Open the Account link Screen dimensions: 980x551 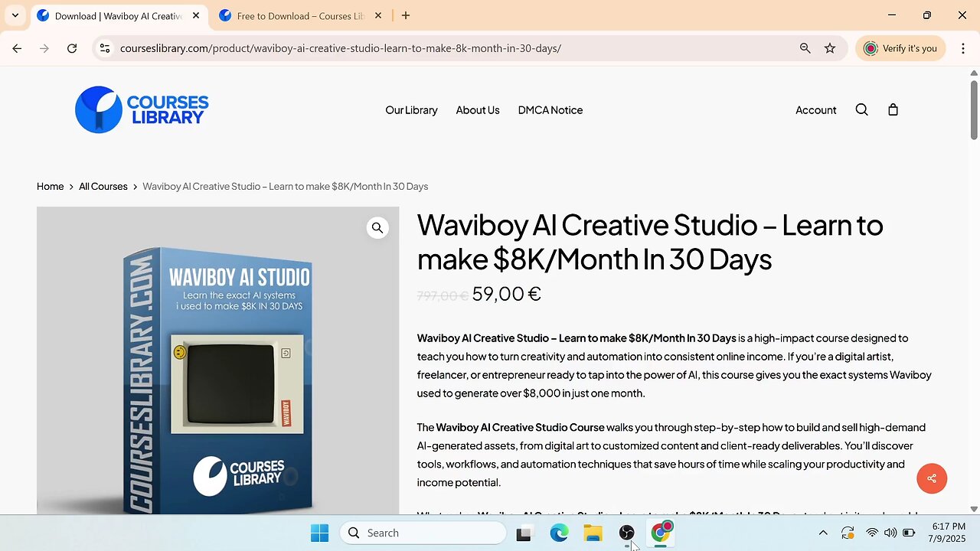[815, 110]
